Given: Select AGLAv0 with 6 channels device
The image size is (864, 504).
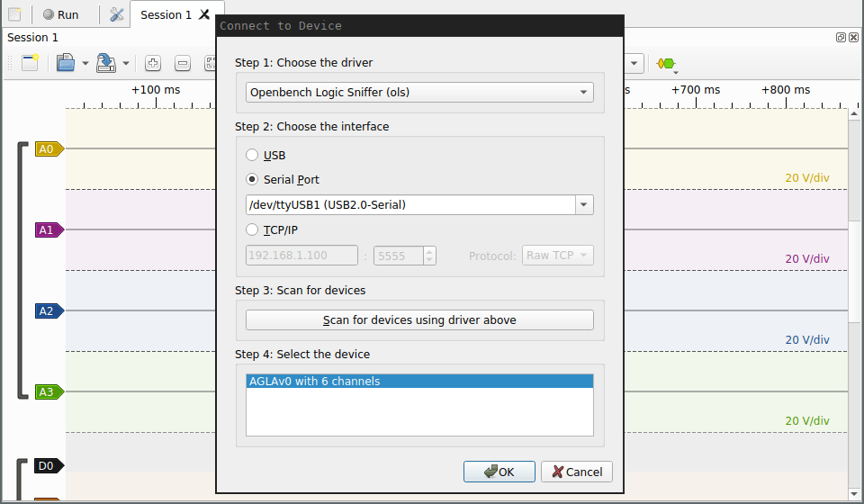Looking at the screenshot, I should [419, 382].
